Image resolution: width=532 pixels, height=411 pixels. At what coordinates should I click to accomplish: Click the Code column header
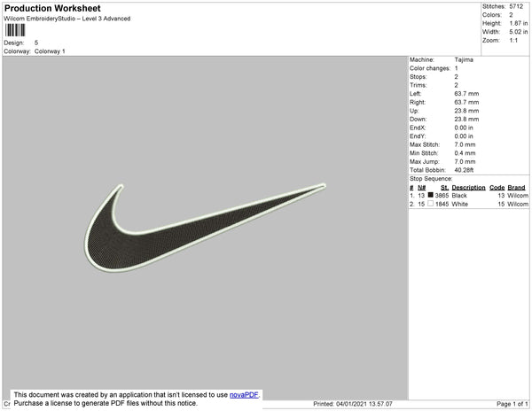pos(497,188)
